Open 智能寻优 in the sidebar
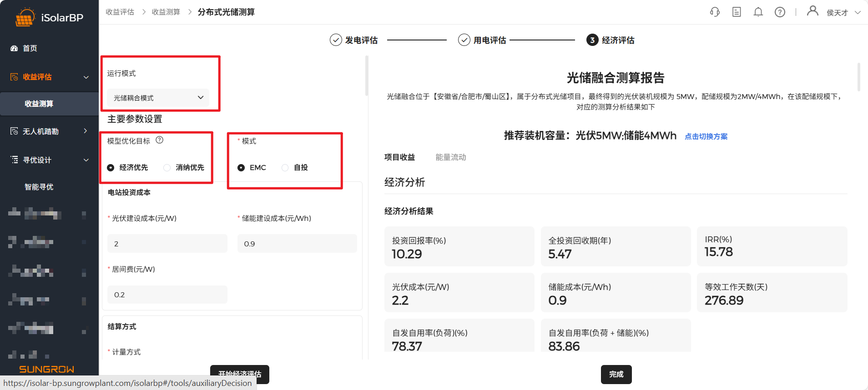Image resolution: width=868 pixels, height=390 pixels. click(39, 187)
